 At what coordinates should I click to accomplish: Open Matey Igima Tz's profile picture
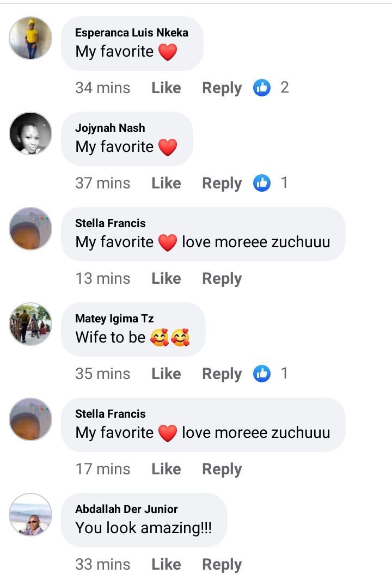tap(30, 324)
